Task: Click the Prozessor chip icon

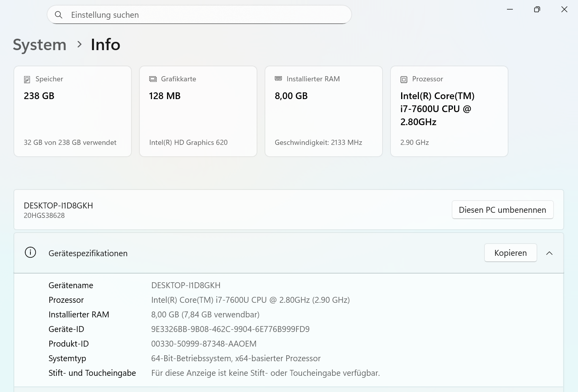Action: point(404,79)
